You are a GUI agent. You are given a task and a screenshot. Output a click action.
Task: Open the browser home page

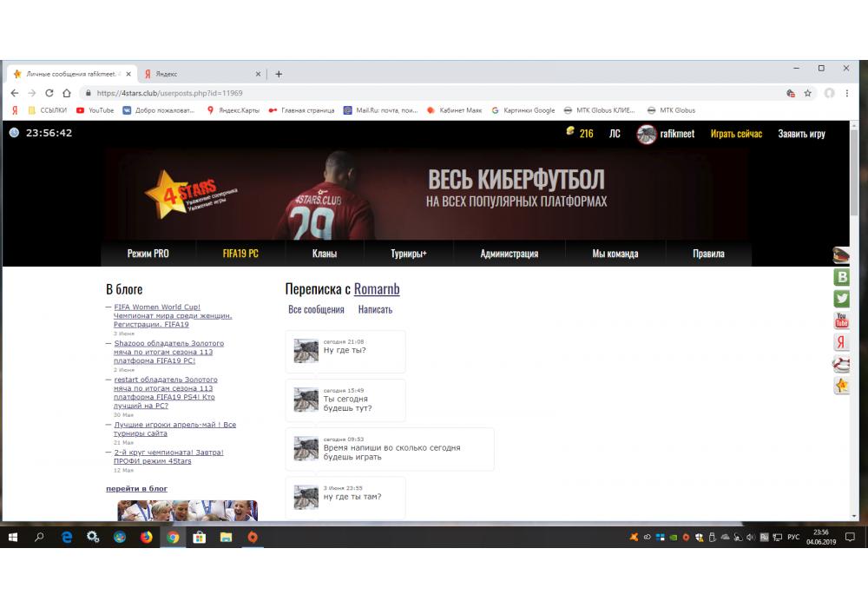(67, 93)
